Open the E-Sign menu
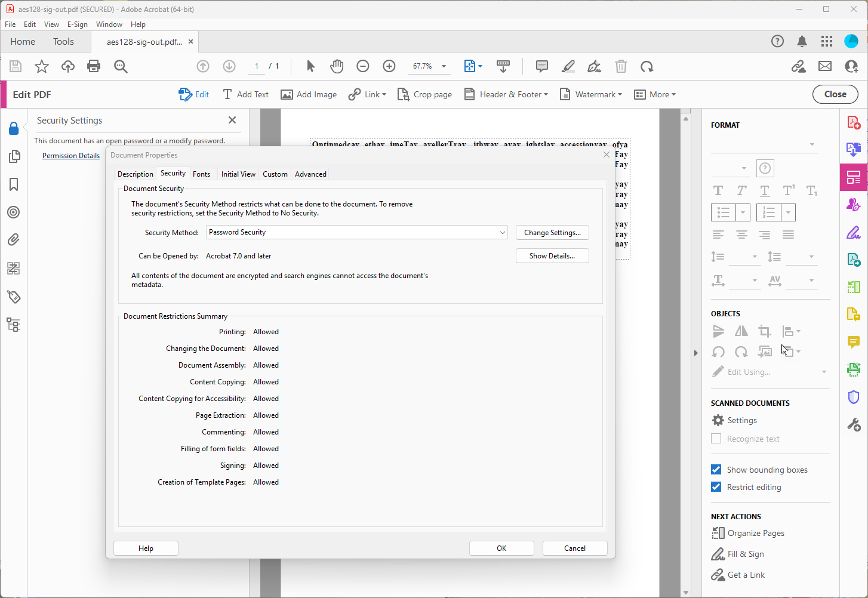 tap(77, 24)
